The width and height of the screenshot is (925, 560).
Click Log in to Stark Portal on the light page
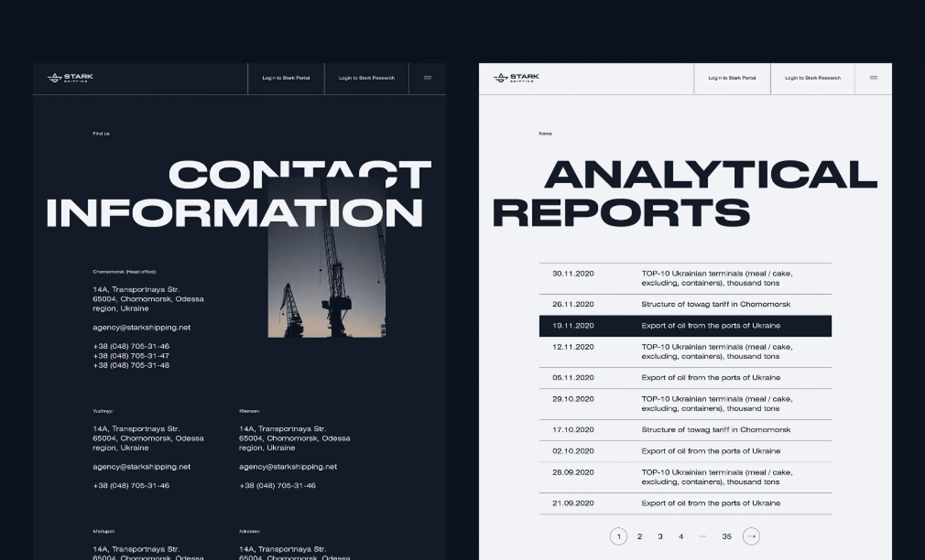(x=732, y=78)
